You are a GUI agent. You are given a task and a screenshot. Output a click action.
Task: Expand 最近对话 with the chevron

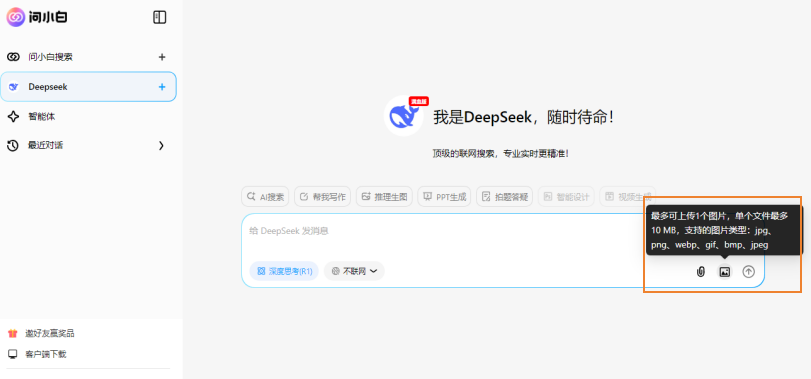point(161,146)
